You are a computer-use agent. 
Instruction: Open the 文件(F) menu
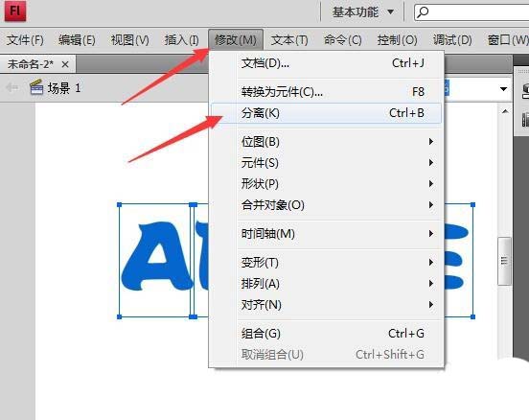pos(25,40)
